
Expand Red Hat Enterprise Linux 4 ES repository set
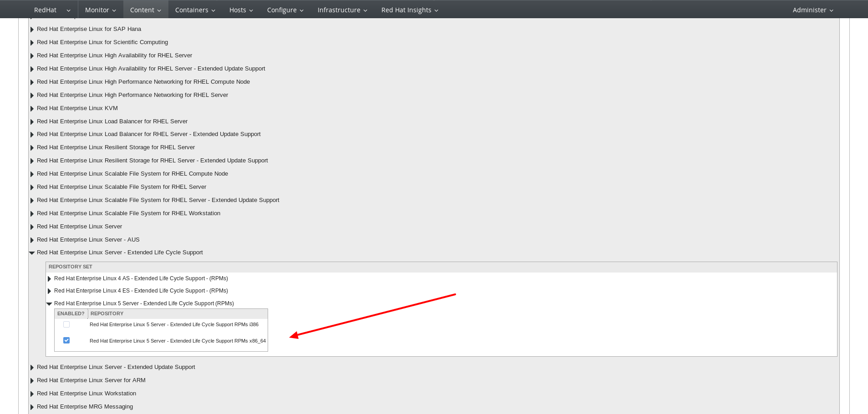(x=49, y=291)
